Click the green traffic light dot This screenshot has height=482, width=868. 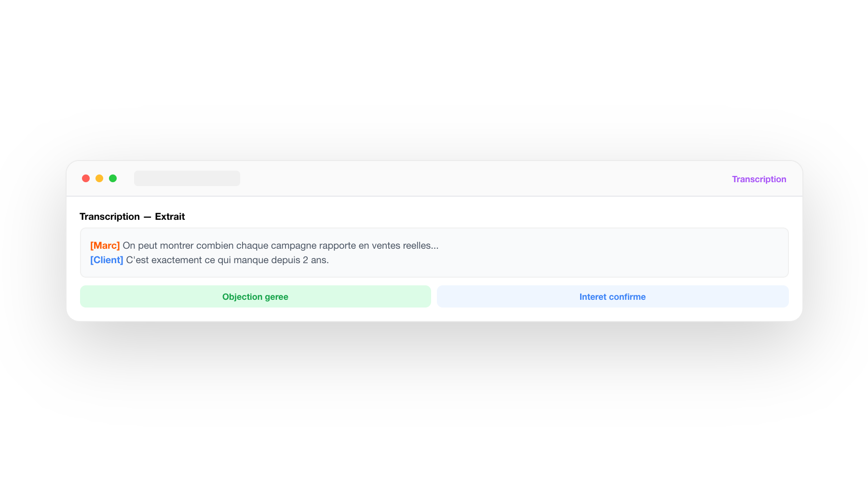click(x=113, y=178)
